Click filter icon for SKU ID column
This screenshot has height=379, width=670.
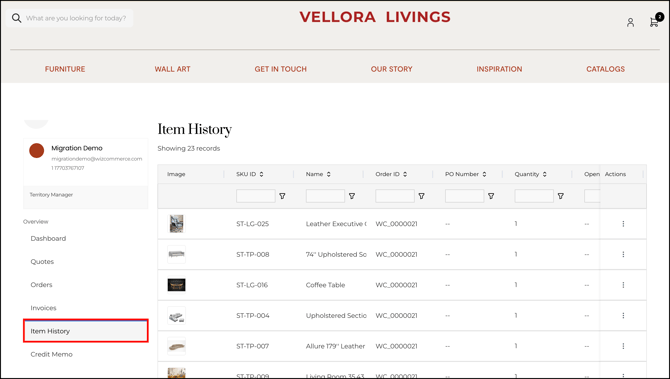(282, 196)
